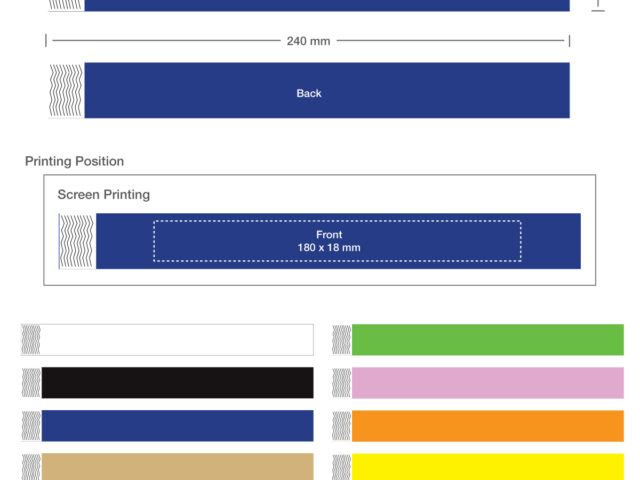Click the "Screen Printing" label
This screenshot has width=640, height=480.
pos(103,194)
